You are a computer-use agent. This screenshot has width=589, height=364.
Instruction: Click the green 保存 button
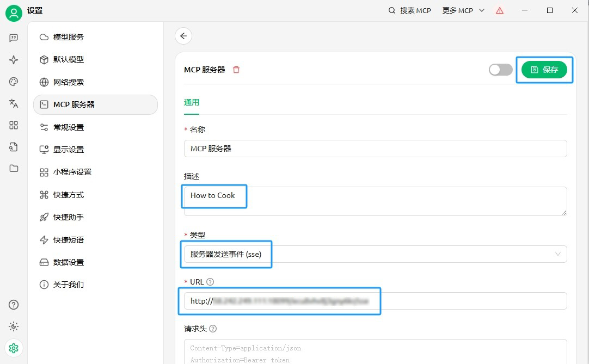[544, 70]
